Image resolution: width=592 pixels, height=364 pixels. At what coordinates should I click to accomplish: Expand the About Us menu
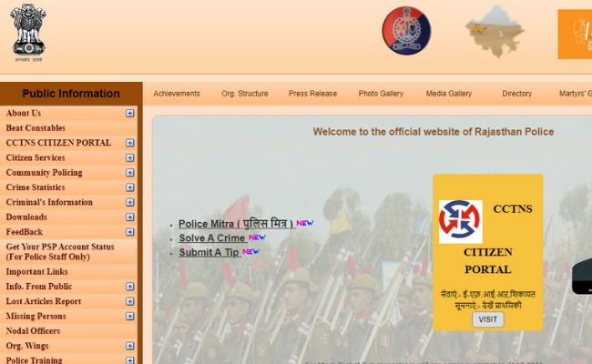click(x=130, y=113)
